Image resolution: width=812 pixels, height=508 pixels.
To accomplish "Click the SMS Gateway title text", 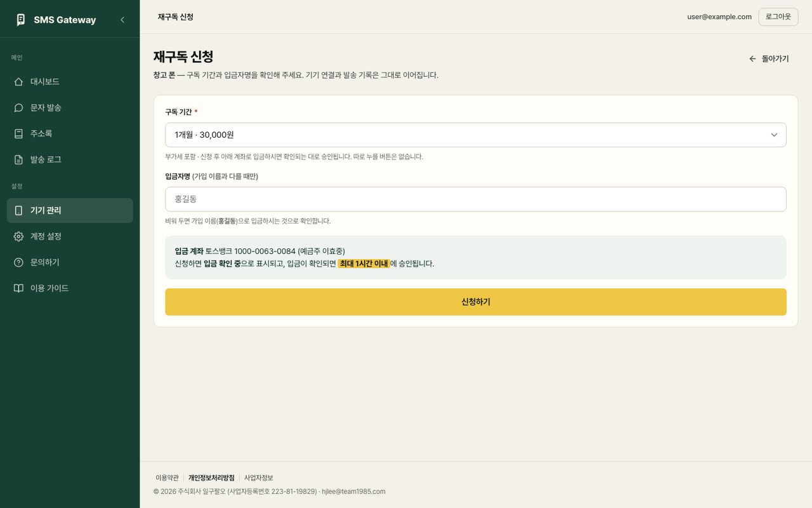I will [x=65, y=20].
